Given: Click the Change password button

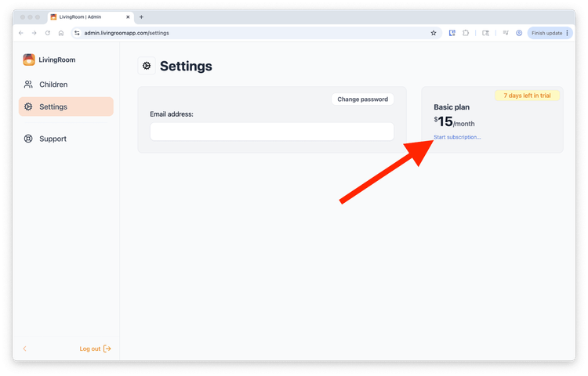Looking at the screenshot, I should tap(362, 99).
